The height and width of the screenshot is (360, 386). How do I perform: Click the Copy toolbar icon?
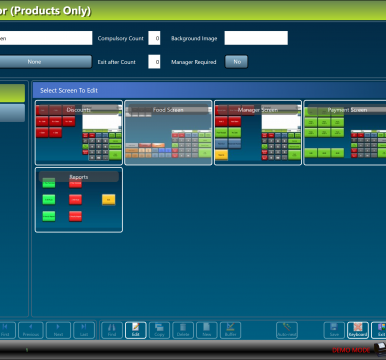pos(159,330)
